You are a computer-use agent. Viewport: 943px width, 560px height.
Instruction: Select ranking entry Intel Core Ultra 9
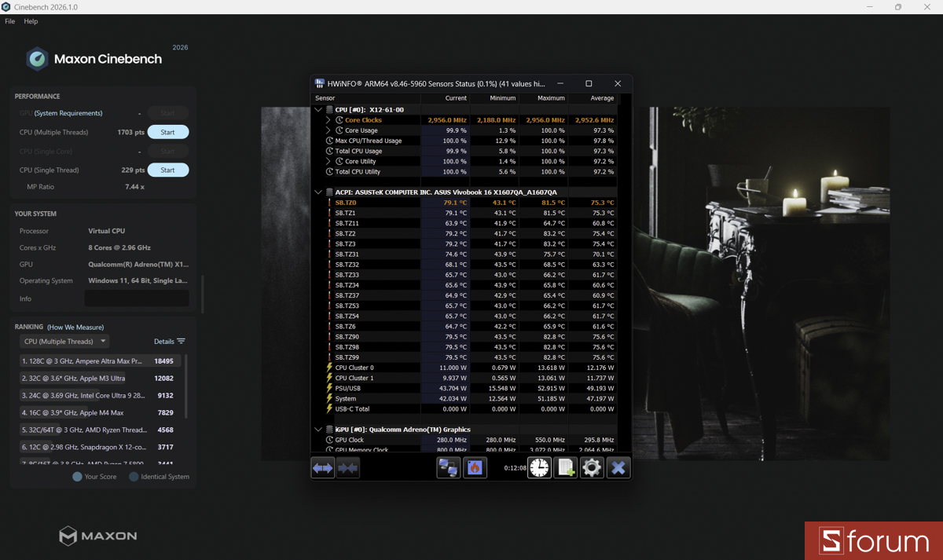[101, 396]
